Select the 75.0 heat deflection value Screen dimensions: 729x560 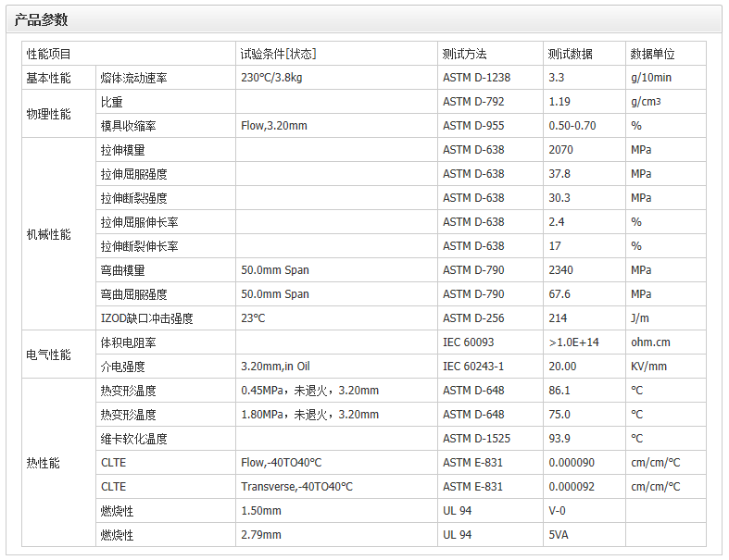click(x=559, y=415)
